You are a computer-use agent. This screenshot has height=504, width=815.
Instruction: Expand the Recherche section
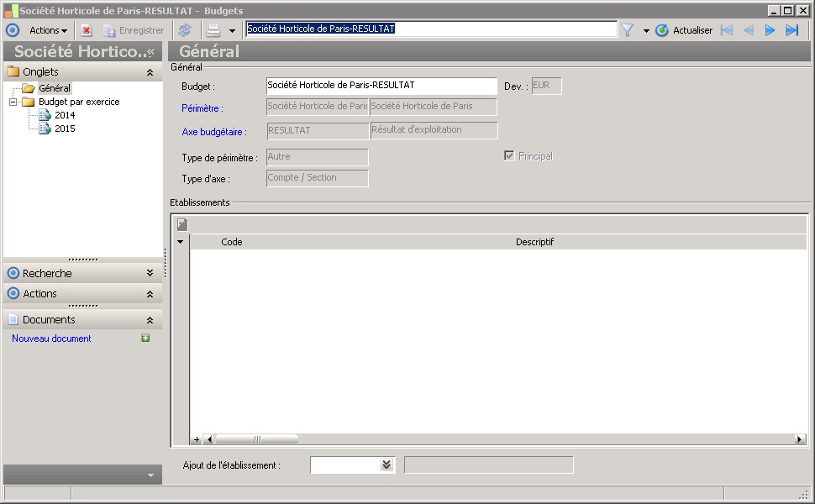[x=150, y=273]
